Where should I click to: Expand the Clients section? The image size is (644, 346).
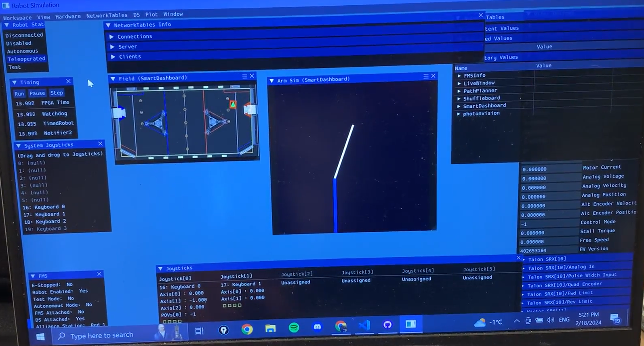click(x=113, y=57)
